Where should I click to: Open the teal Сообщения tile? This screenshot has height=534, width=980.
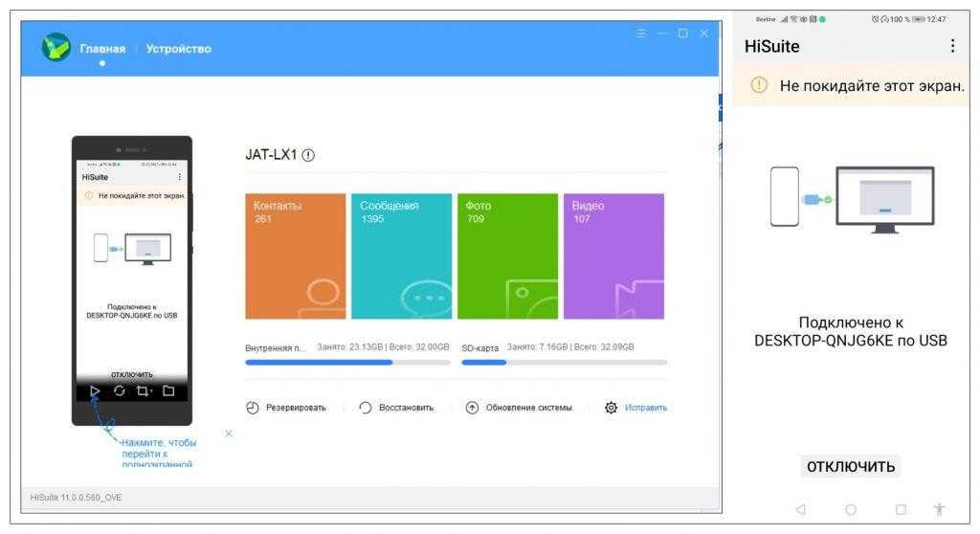tap(401, 256)
